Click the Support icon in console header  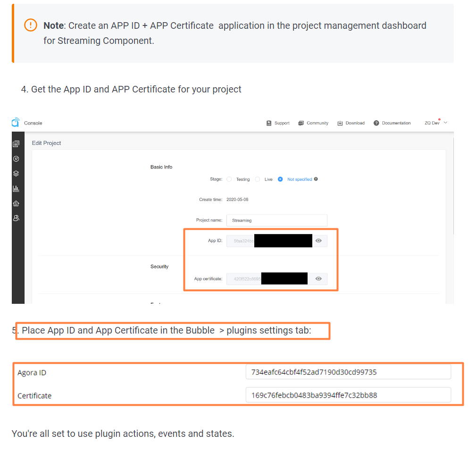coord(268,123)
